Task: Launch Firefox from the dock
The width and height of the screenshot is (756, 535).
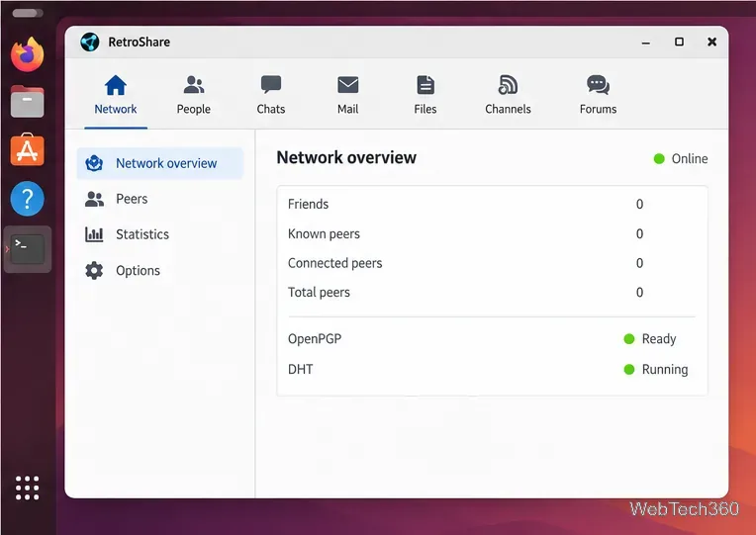Action: (x=28, y=54)
